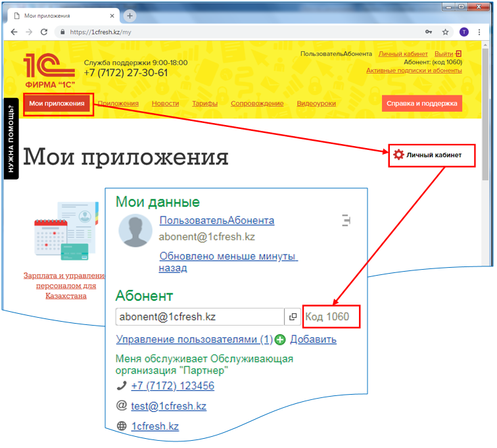
Task: Open the Тарифы menu link
Action: coord(204,103)
